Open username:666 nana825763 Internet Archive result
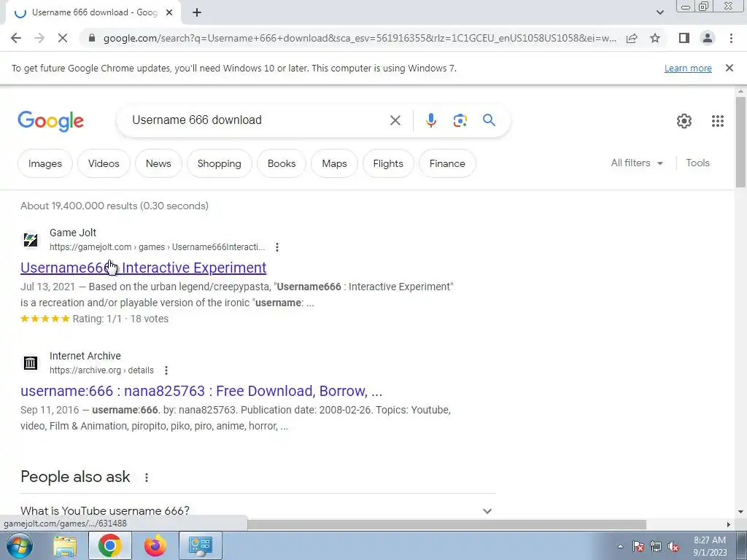 tap(201, 391)
